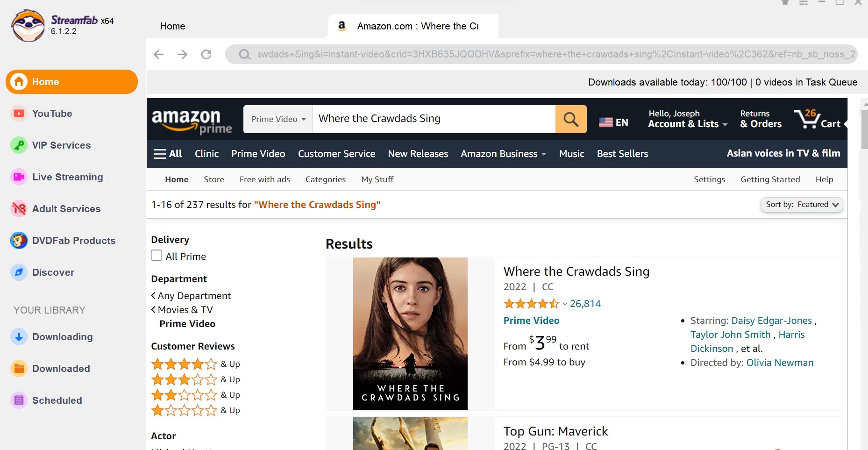Screen dimensions: 868x450
Task: Open New Releases in the nav bar
Action: tap(418, 154)
